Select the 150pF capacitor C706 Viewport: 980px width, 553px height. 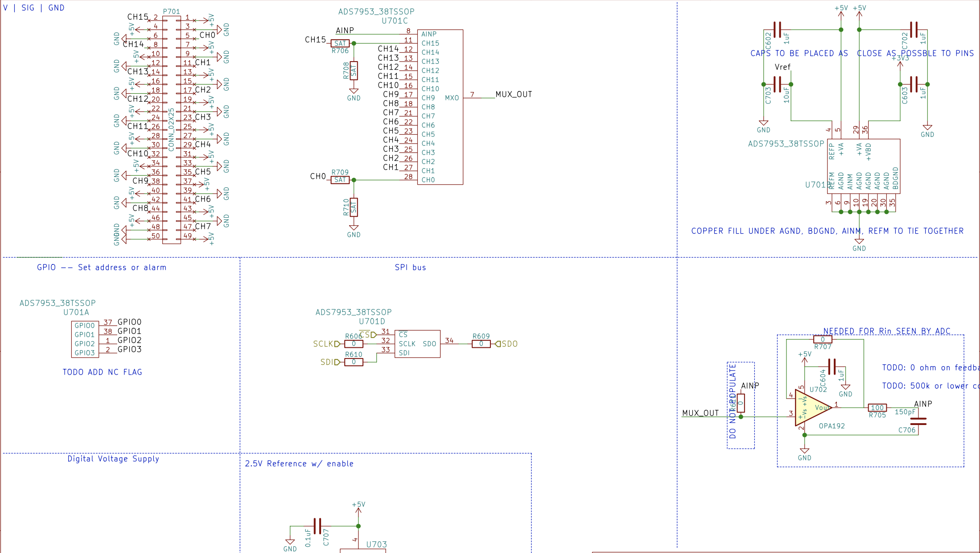(918, 421)
